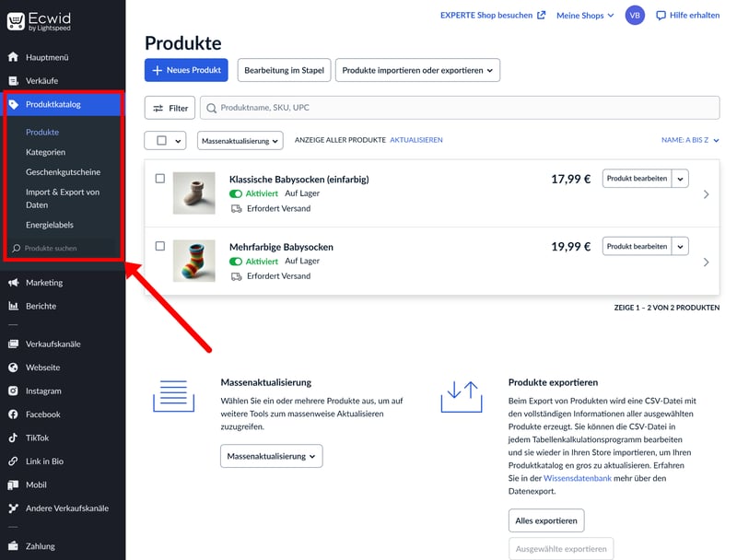Image resolution: width=737 pixels, height=560 pixels.
Task: Open Massenaktualisierung dropdown in bottom info section
Action: click(271, 456)
